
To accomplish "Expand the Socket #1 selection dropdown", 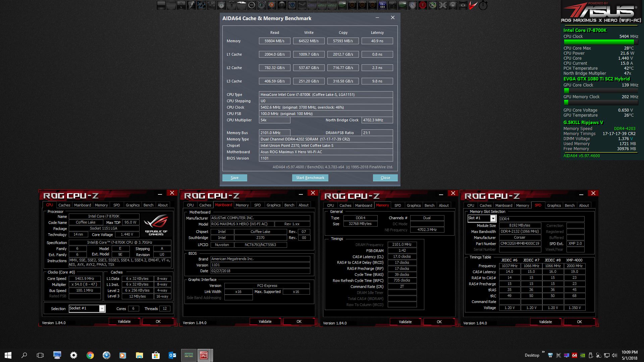I will coord(102,309).
